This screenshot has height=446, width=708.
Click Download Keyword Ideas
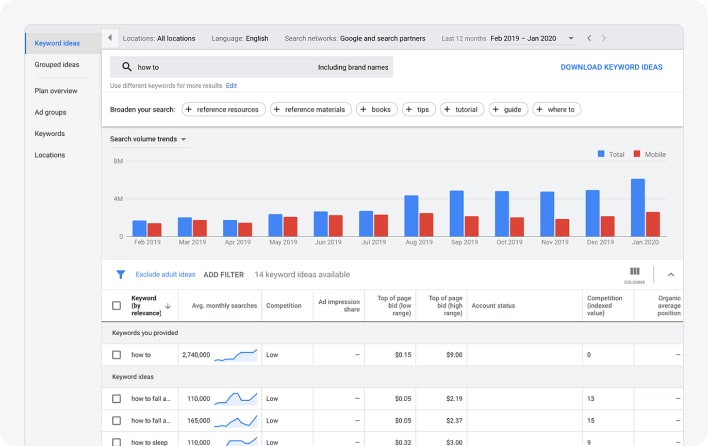(611, 67)
